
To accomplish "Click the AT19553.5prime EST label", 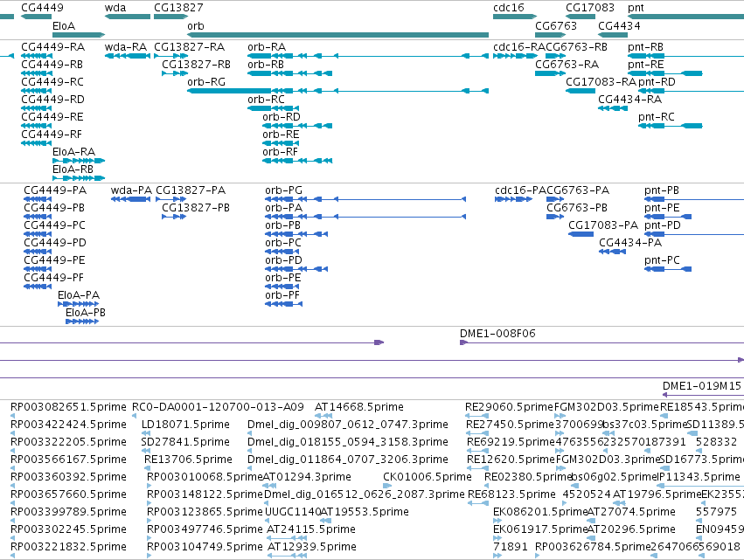I will pyautogui.click(x=365, y=512).
